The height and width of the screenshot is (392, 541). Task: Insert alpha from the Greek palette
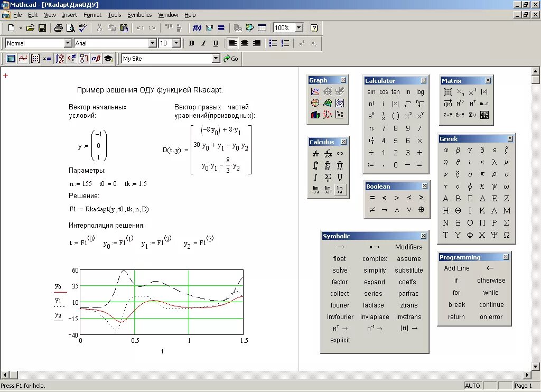point(446,150)
